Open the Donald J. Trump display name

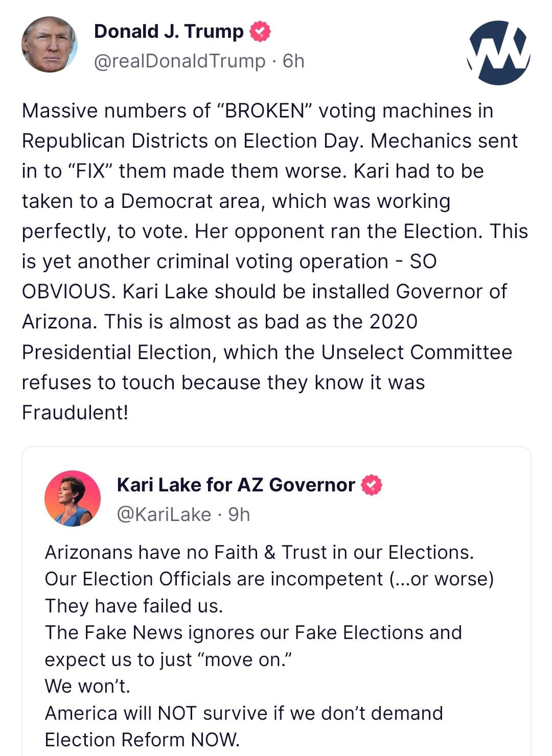coord(169,32)
